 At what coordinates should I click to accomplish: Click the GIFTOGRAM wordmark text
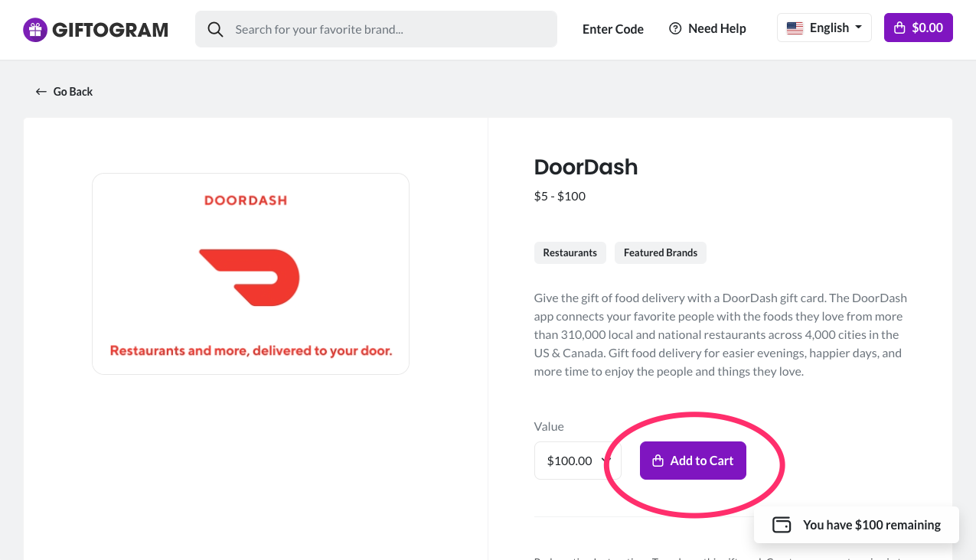(110, 30)
